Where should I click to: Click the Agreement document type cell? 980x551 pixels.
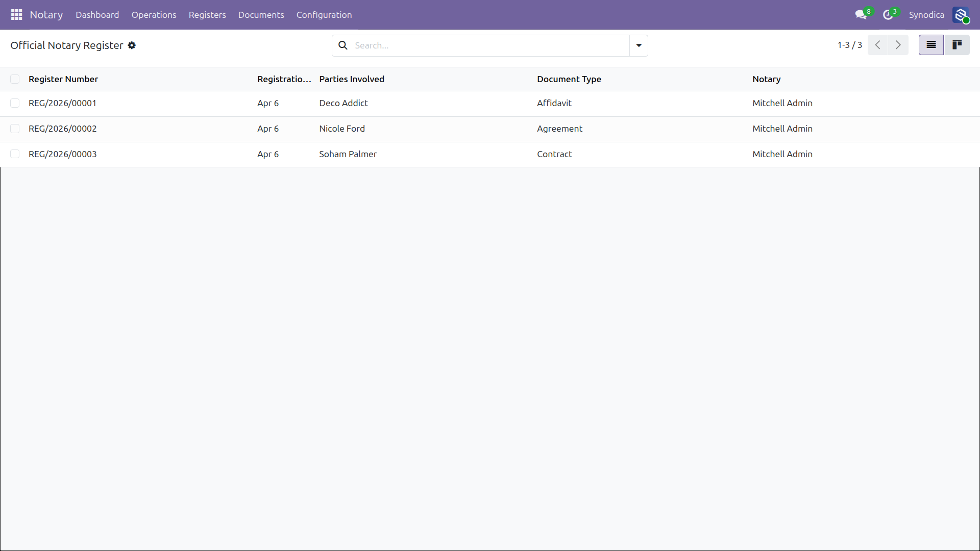coord(559,129)
